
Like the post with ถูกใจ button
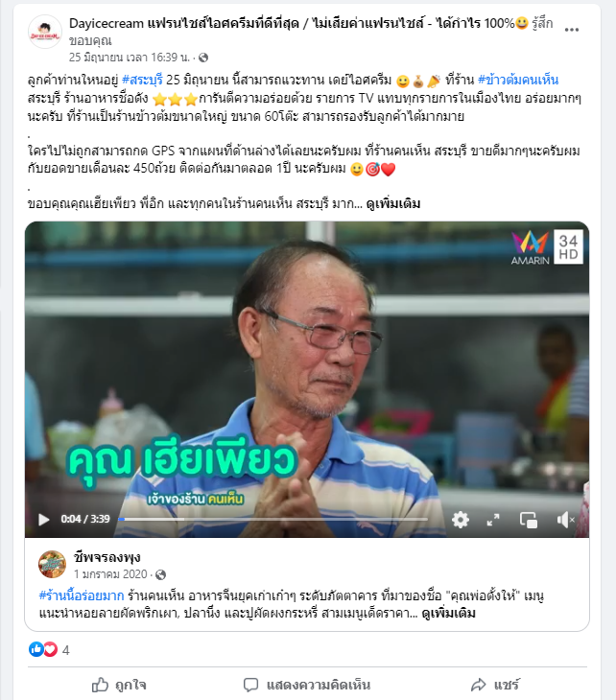(119, 685)
